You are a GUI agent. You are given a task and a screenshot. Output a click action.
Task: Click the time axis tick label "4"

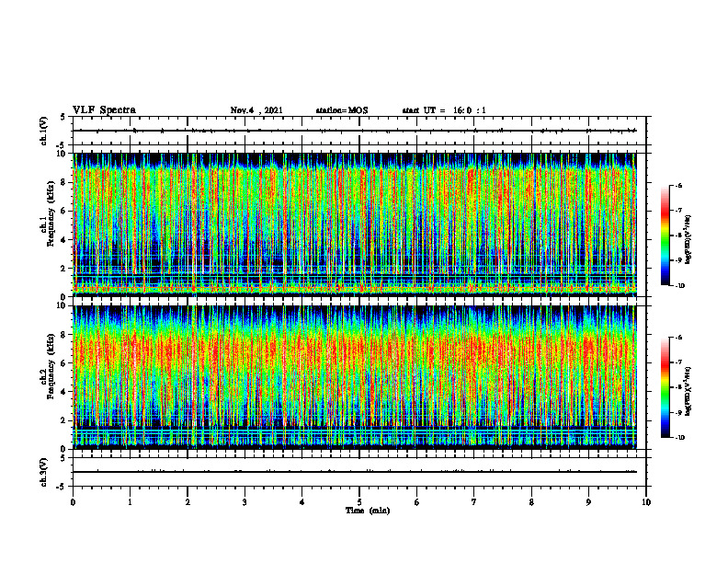[x=302, y=502]
